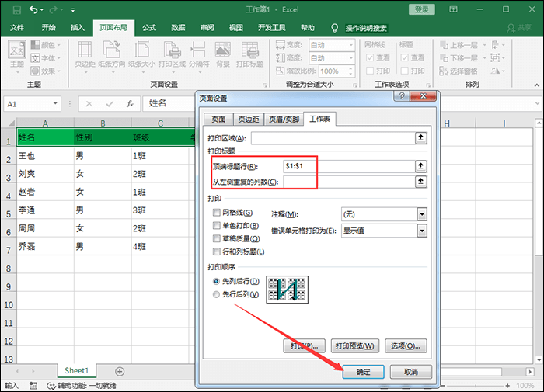
Task: Click the Redo arrow icon
Action: pos(53,10)
